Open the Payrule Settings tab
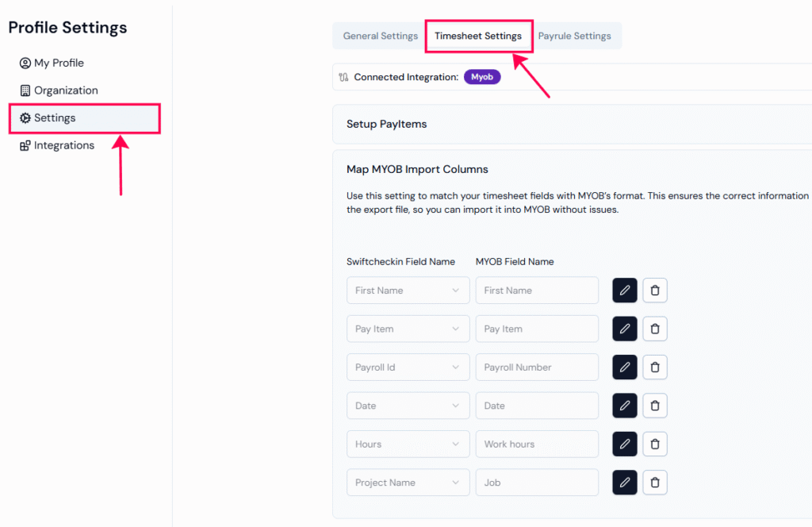The width and height of the screenshot is (812, 527). point(574,36)
